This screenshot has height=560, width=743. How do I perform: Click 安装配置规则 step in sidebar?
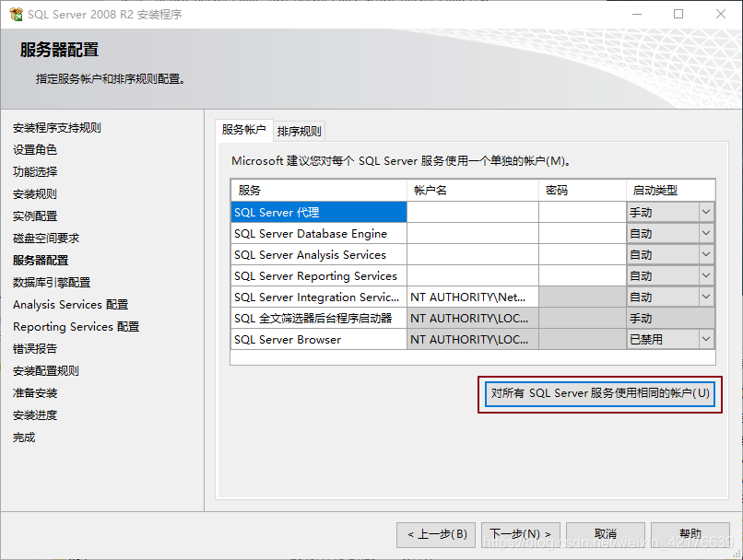(x=46, y=370)
